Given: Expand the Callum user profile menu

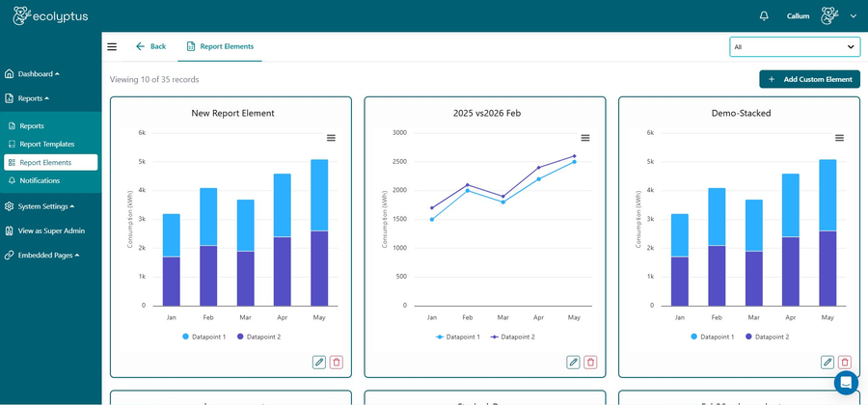Looking at the screenshot, I should pos(853,16).
